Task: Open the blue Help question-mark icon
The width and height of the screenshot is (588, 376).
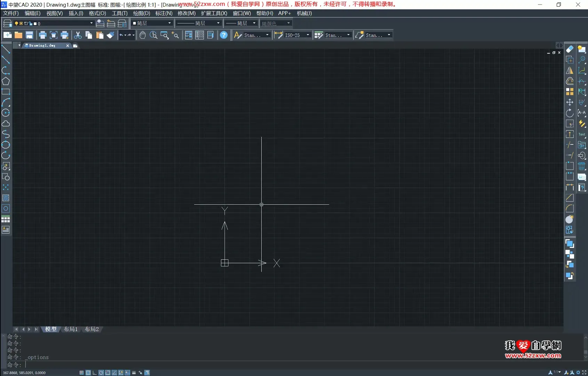Action: click(224, 35)
